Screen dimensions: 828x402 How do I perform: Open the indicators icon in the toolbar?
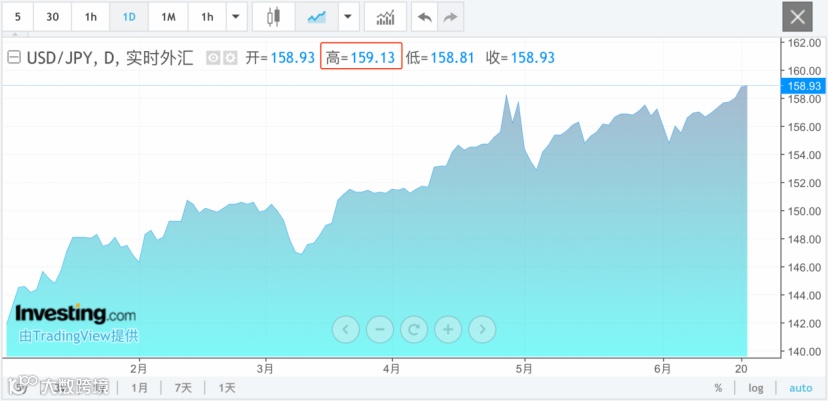click(x=385, y=17)
